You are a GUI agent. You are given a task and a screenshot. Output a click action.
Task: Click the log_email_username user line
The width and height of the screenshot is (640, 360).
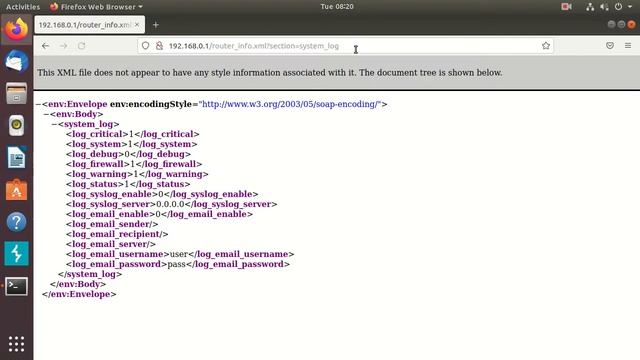[180, 254]
